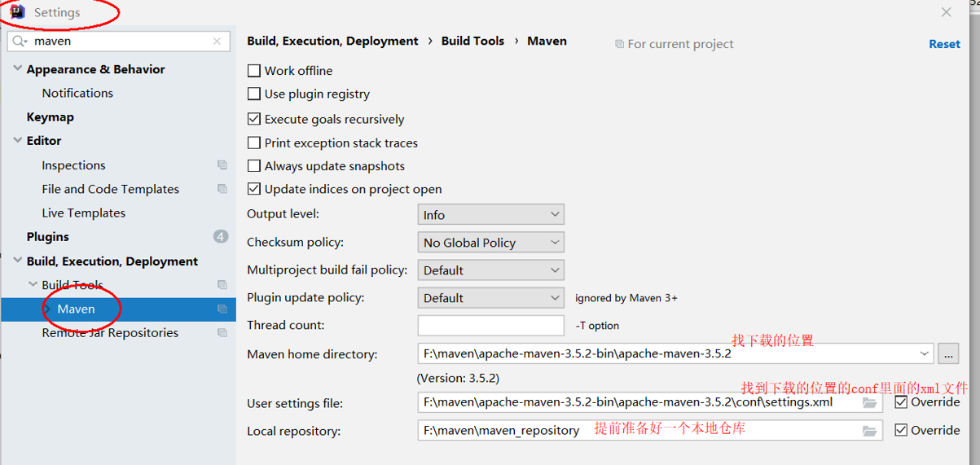Click the 'ignored by Maven 3+' note

click(x=626, y=298)
